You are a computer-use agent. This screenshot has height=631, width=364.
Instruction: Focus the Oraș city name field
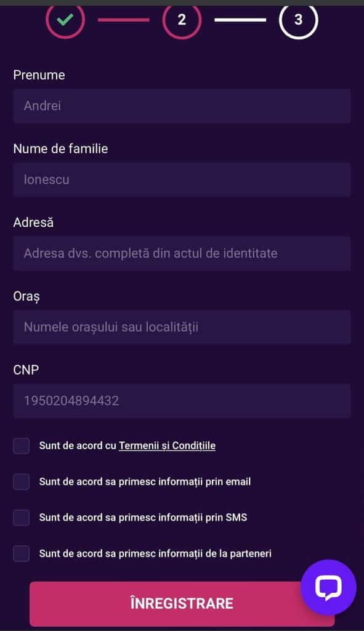click(x=182, y=327)
